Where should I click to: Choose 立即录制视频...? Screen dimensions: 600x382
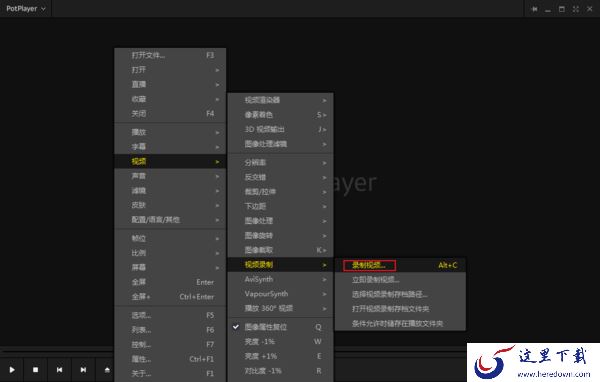(400, 279)
